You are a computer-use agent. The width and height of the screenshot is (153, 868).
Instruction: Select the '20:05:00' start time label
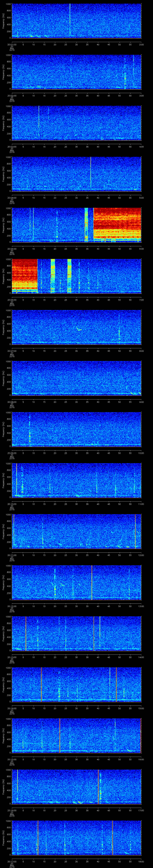pos(12,249)
